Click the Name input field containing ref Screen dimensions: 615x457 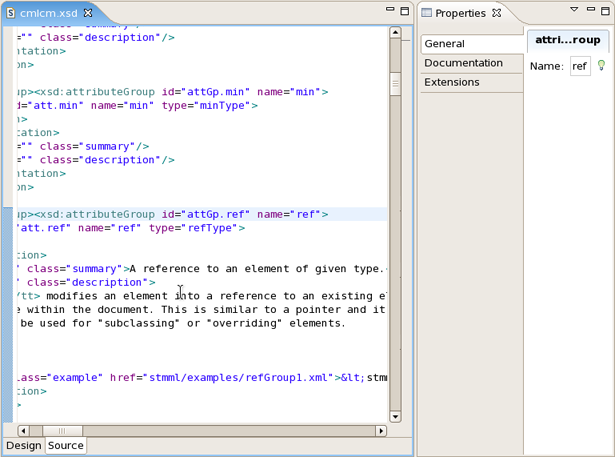click(580, 66)
